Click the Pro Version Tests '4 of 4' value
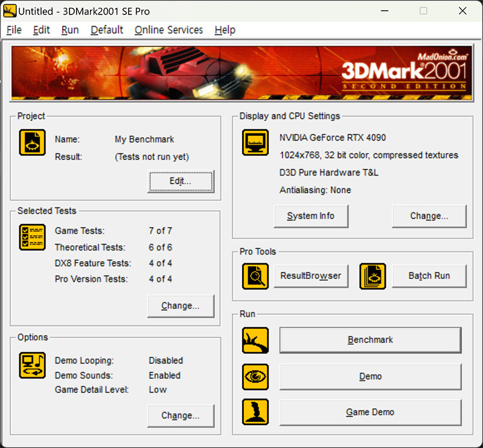This screenshot has height=448, width=483. pos(160,279)
